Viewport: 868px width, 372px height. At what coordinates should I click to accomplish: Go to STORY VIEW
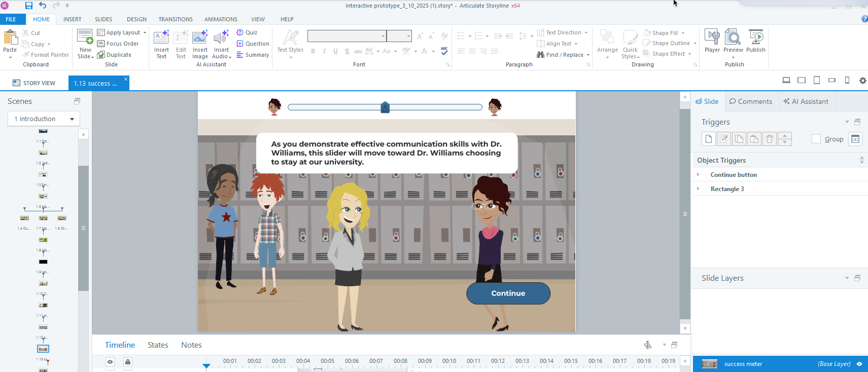click(34, 83)
